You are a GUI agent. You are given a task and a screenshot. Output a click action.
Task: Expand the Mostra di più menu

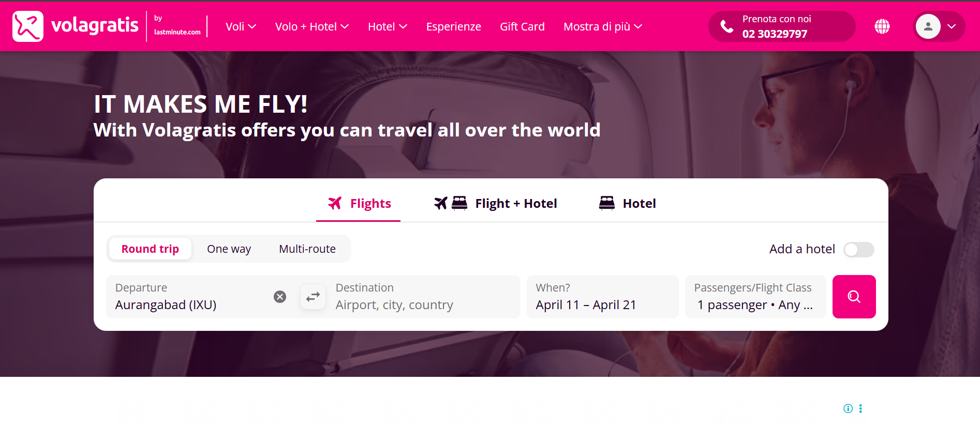[x=602, y=27]
